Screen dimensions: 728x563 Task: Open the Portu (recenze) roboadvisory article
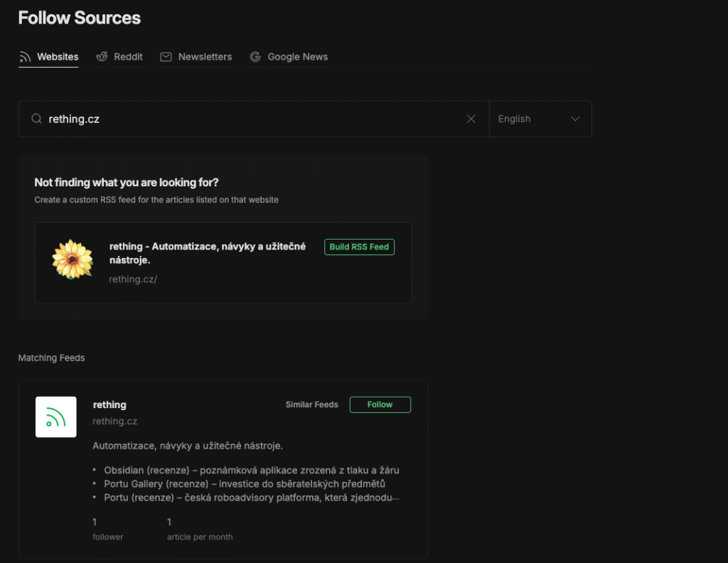[x=252, y=498]
